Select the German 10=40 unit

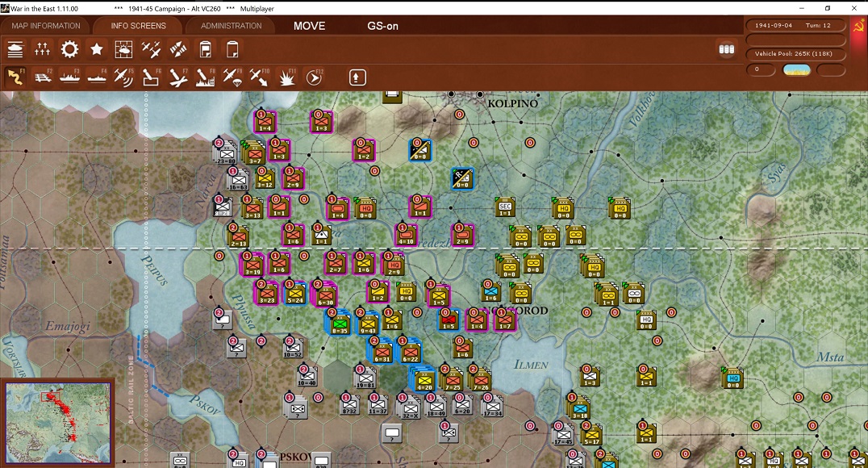(x=307, y=376)
